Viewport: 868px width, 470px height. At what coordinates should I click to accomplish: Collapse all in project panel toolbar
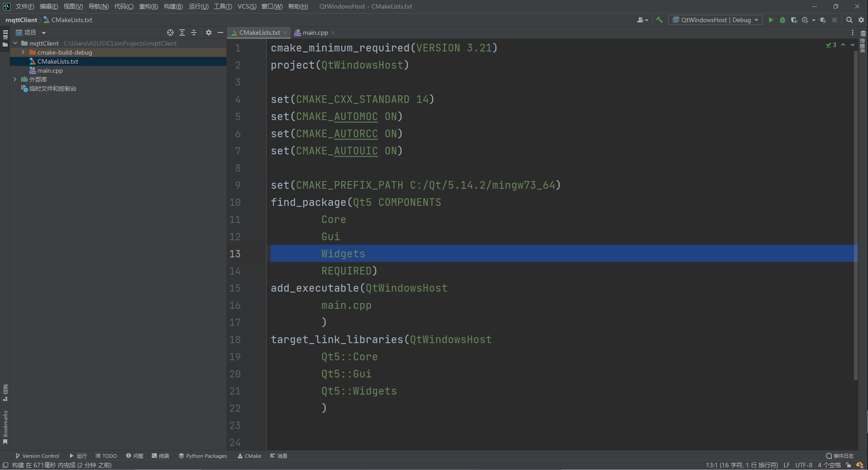tap(193, 33)
